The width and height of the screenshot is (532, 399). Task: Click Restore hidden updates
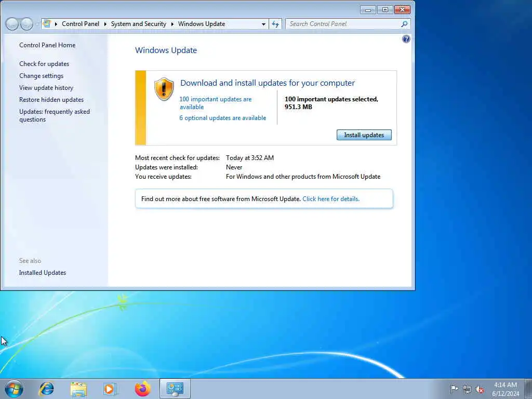pos(51,99)
